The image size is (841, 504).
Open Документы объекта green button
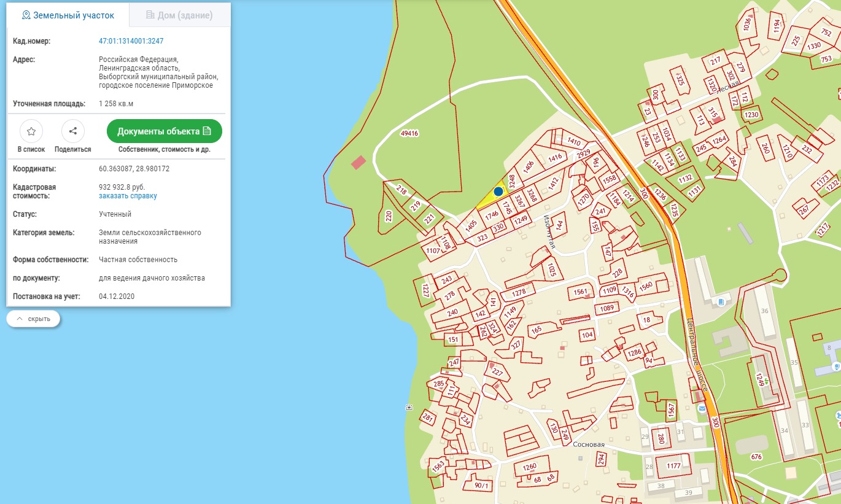[x=165, y=131]
